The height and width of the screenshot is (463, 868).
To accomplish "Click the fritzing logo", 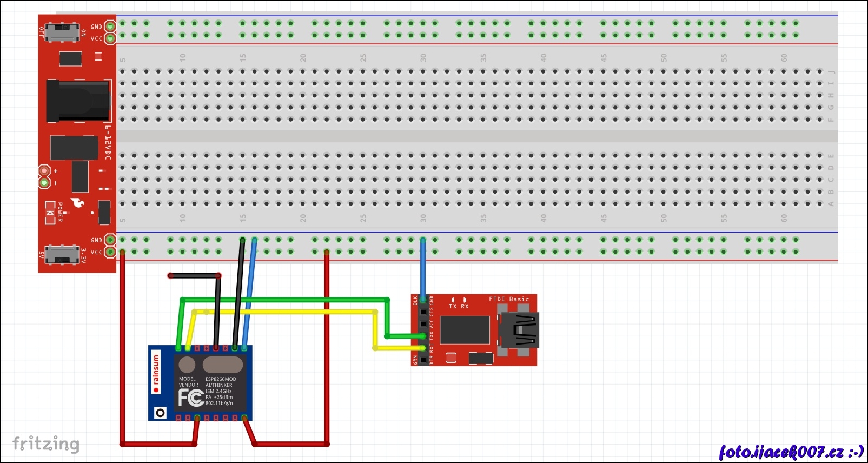I will pos(46,444).
